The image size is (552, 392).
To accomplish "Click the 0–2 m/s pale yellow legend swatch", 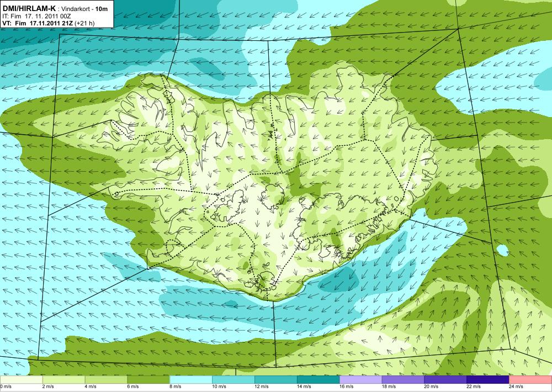I will (21, 380).
